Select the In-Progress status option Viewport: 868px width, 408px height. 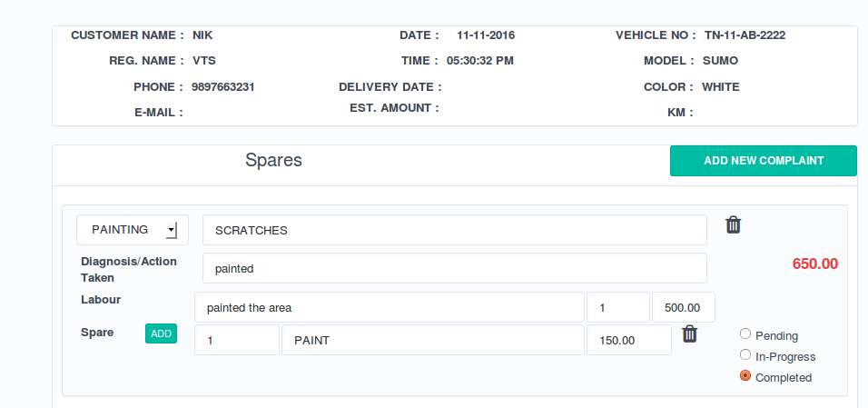point(745,355)
